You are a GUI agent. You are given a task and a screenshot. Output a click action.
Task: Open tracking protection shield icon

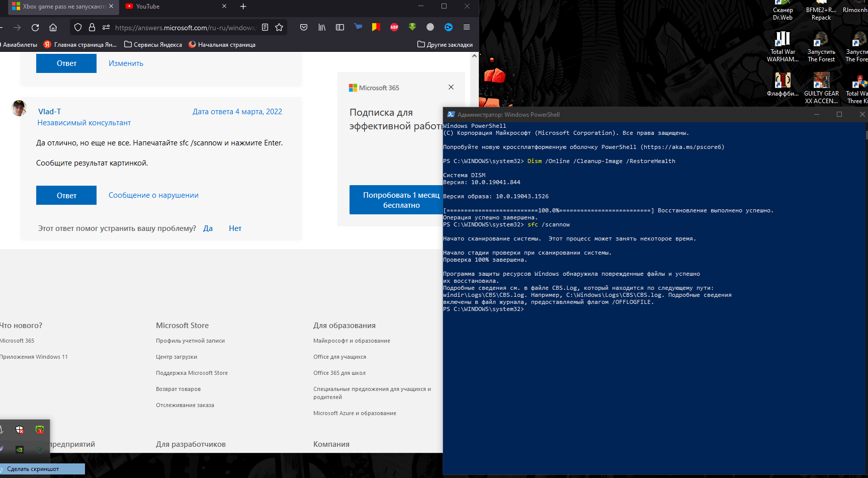point(78,27)
